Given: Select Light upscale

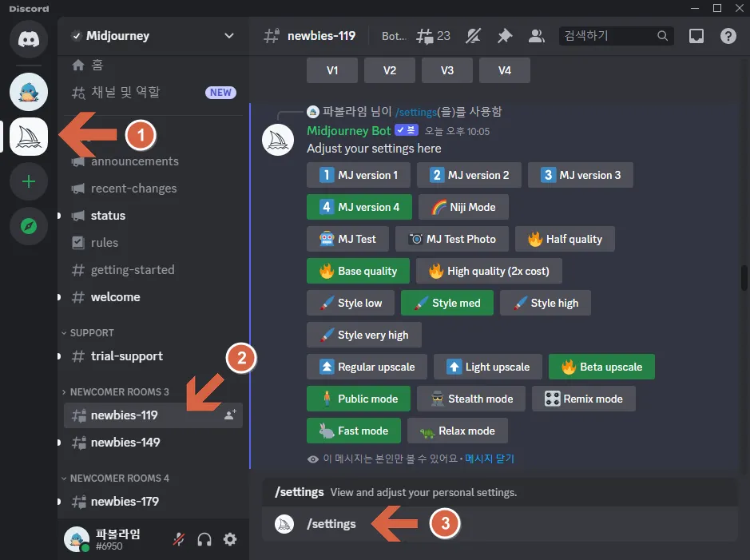Looking at the screenshot, I should [x=488, y=367].
